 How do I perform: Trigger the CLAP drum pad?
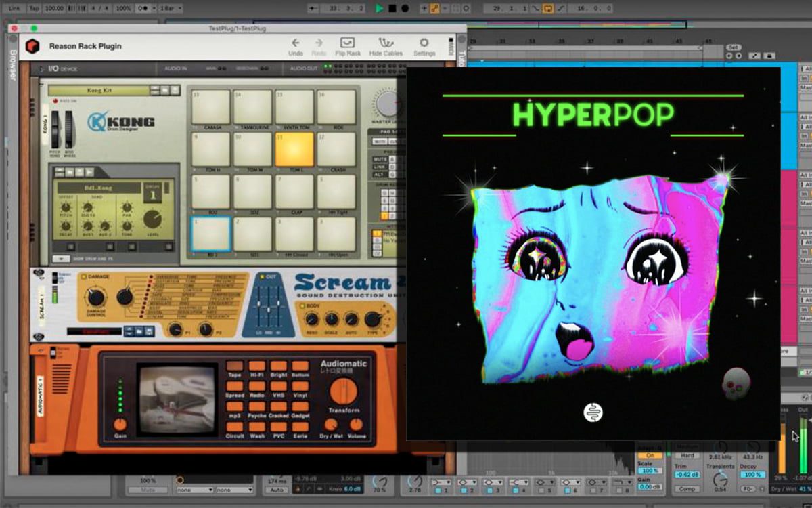[294, 192]
